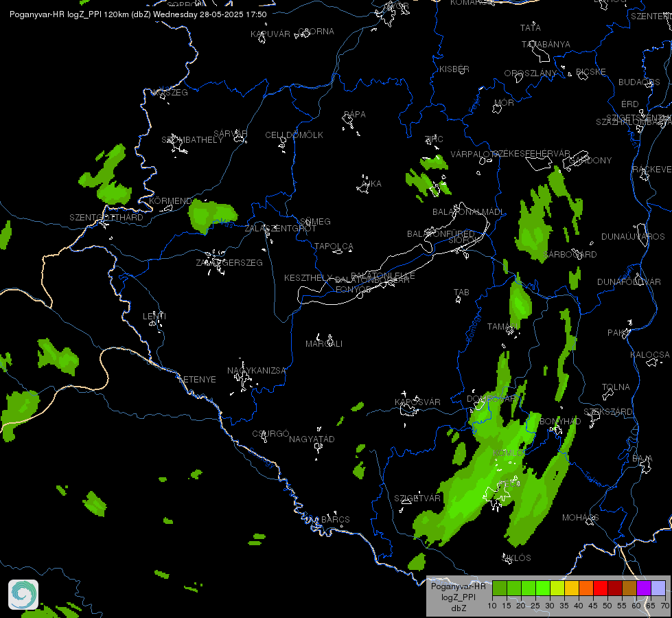The width and height of the screenshot is (672, 618).
Task: Click the LENTI city label
Action: 154,316
